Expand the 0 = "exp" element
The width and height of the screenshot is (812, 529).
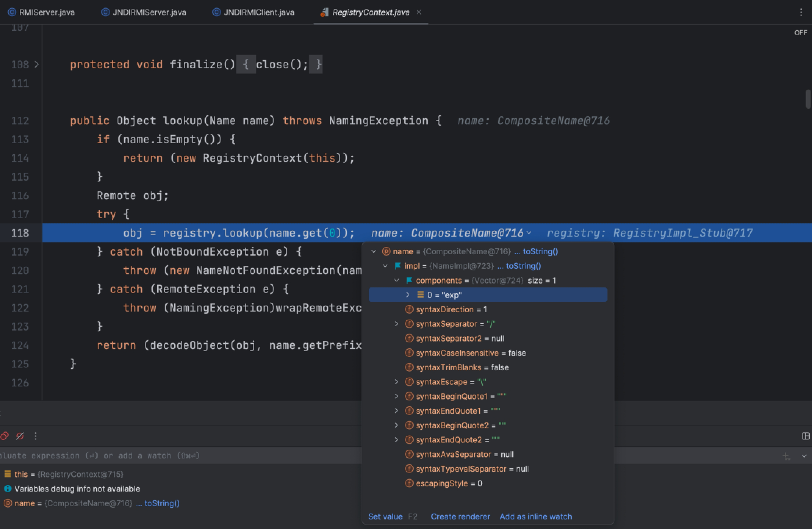pos(408,295)
